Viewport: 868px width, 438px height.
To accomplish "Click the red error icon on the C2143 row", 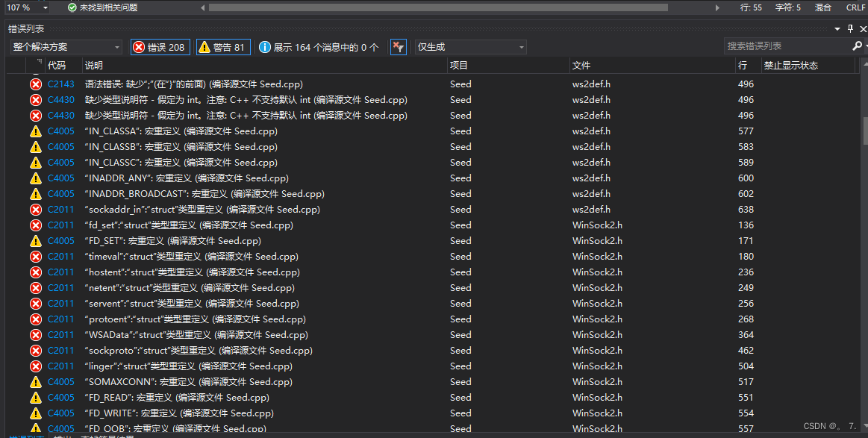I will [x=37, y=84].
